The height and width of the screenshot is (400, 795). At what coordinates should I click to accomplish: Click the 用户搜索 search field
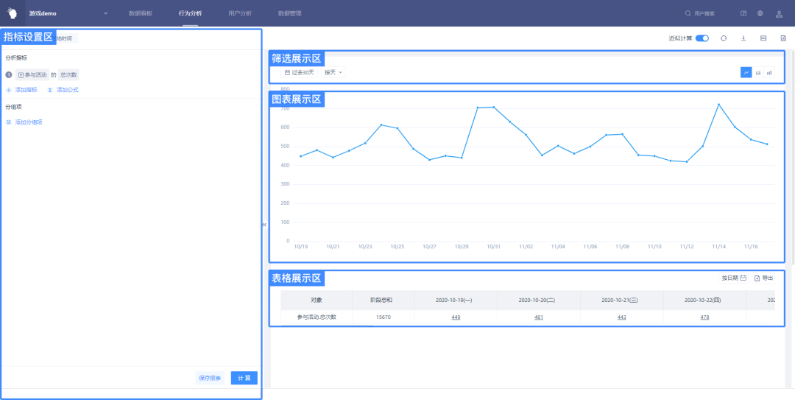tap(704, 13)
